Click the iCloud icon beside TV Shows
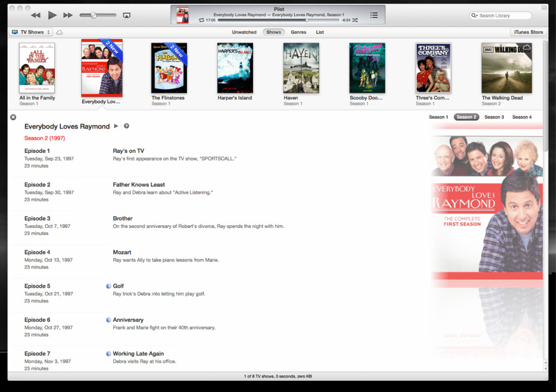Image resolution: width=556 pixels, height=392 pixels. click(60, 32)
